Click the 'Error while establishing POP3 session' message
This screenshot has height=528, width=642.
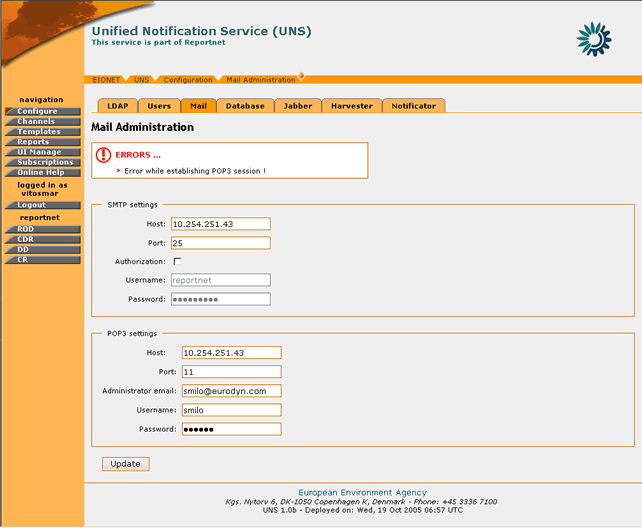pos(195,171)
